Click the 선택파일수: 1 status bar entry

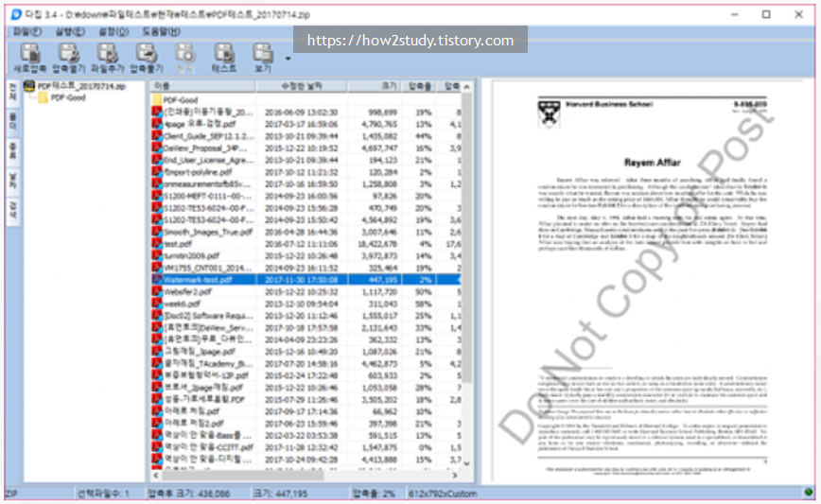104,493
